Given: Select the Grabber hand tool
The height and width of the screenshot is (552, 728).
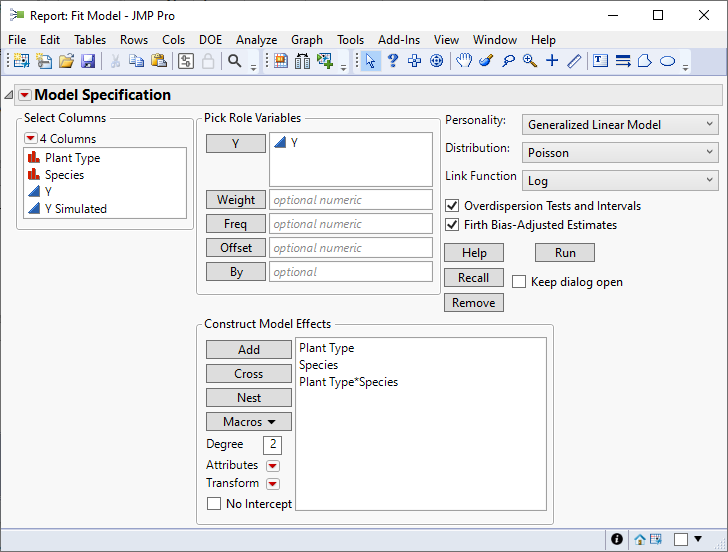Looking at the screenshot, I should tap(464, 61).
